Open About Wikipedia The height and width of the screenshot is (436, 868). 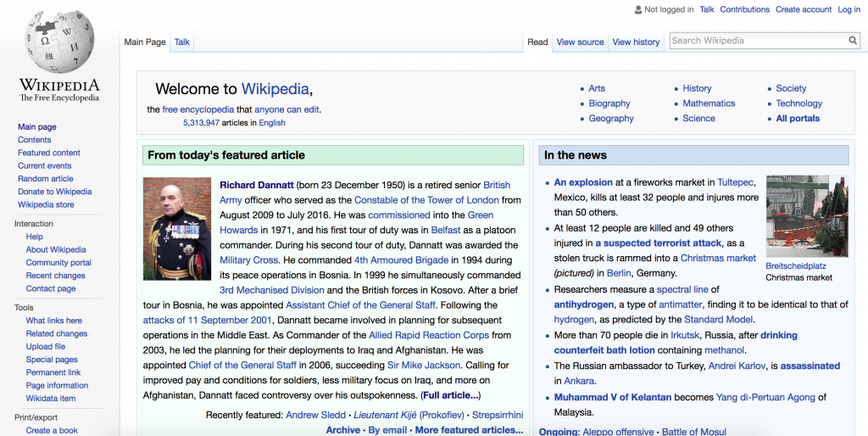click(x=56, y=250)
